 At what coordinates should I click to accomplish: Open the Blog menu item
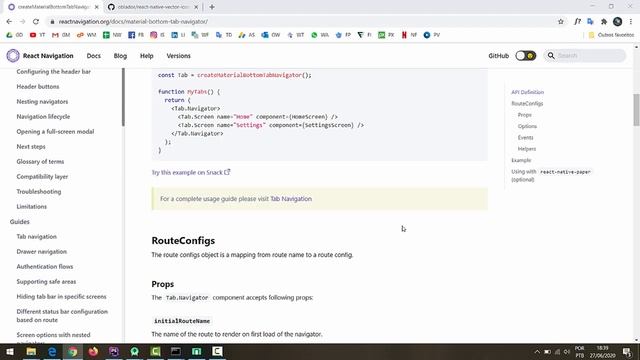coord(120,56)
